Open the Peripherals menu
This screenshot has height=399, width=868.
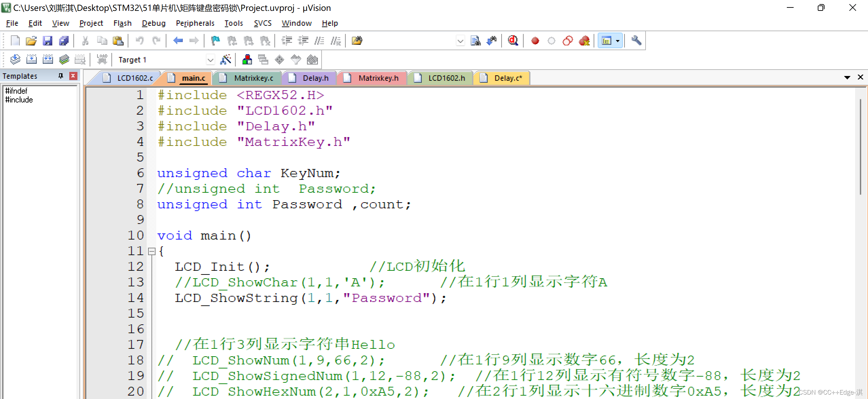pyautogui.click(x=195, y=23)
